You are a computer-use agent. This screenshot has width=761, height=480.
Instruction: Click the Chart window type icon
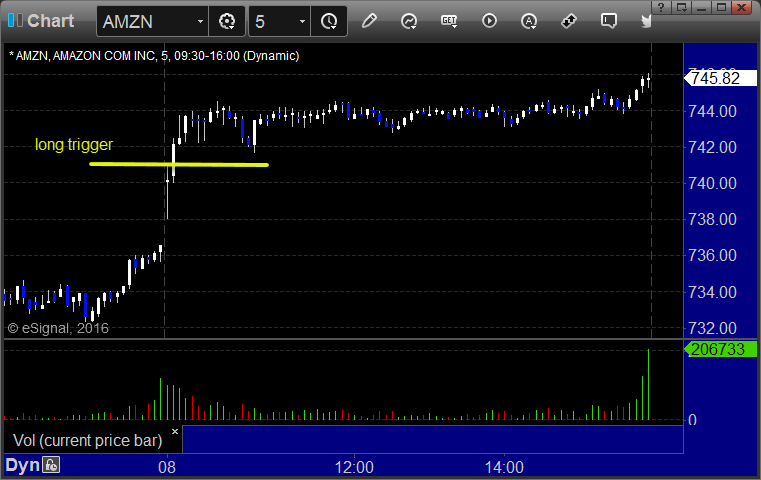point(15,20)
